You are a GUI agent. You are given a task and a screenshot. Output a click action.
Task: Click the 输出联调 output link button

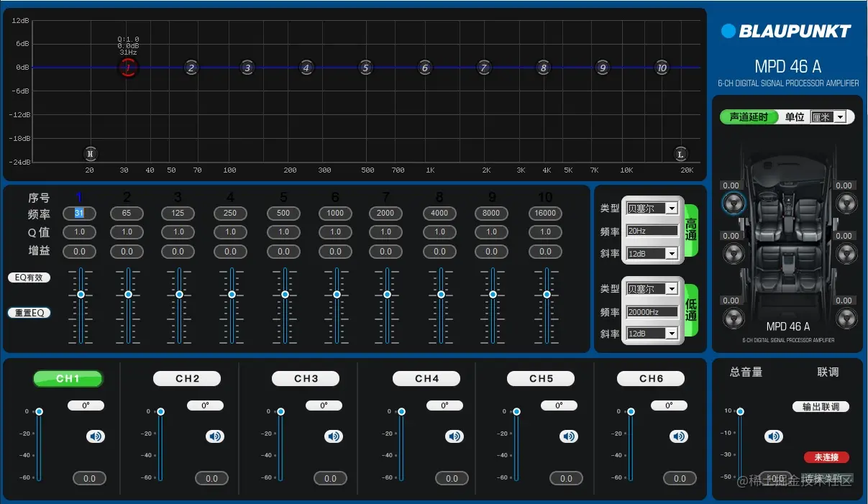coord(821,407)
